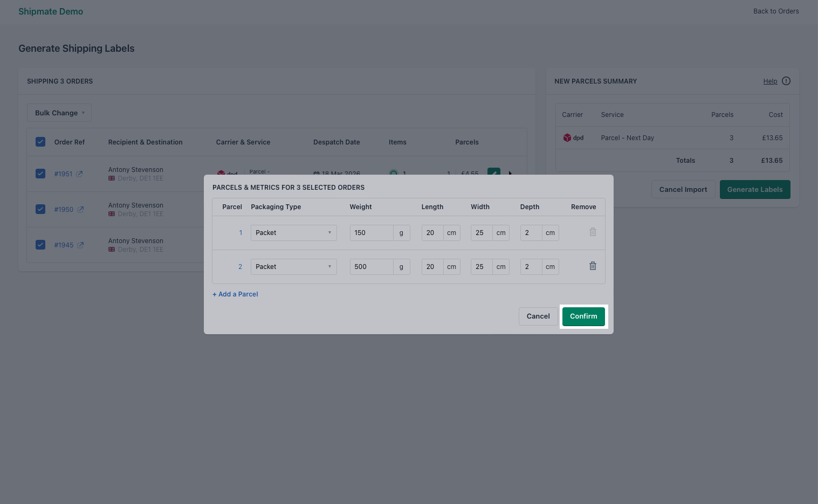
Task: Add a Parcel to the selected orders
Action: coord(235,294)
